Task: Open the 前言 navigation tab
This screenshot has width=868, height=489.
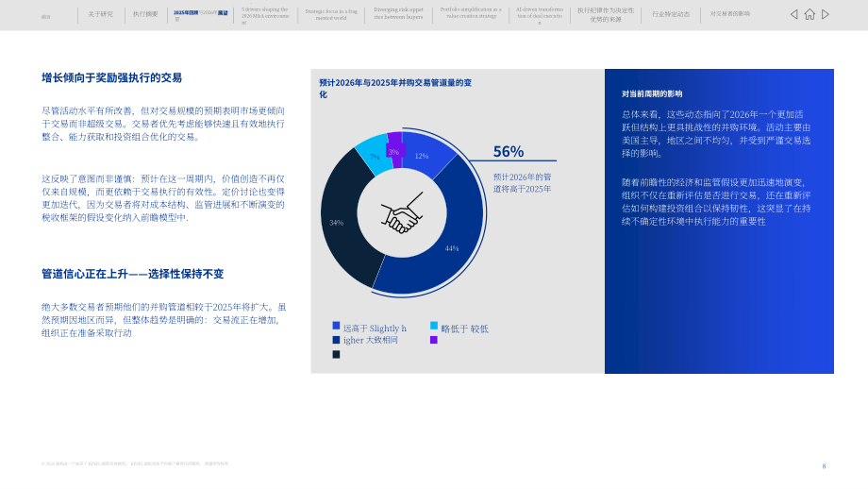Action: [46, 17]
